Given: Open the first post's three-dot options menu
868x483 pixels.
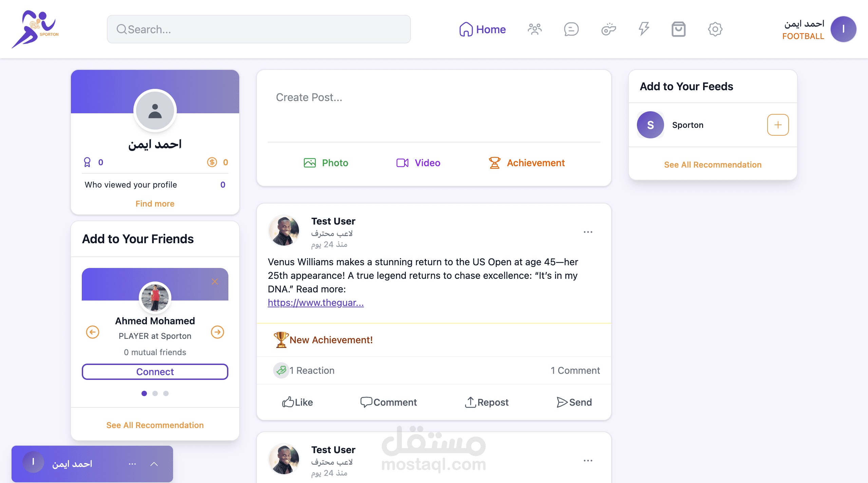Looking at the screenshot, I should 588,232.
